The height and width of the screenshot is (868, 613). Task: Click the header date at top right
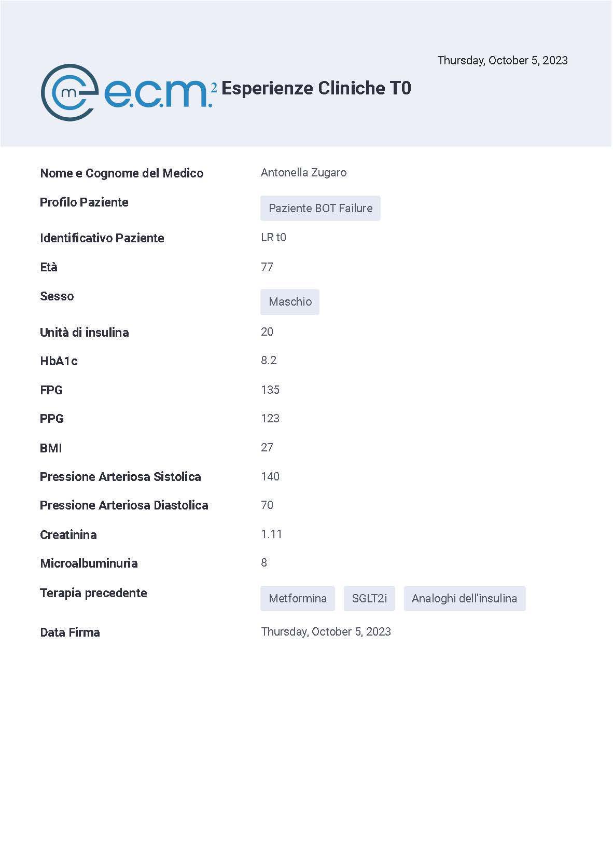click(503, 60)
